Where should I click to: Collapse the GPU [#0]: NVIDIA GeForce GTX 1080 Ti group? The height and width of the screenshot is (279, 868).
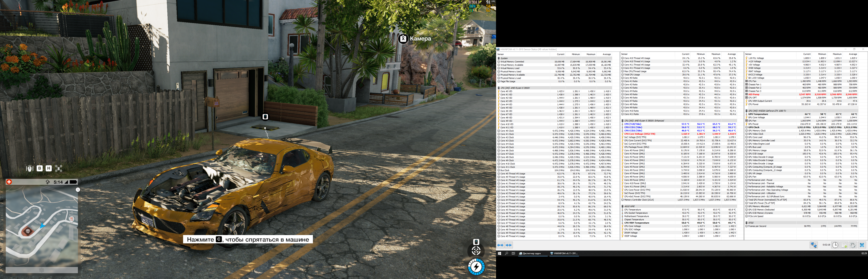767,111
